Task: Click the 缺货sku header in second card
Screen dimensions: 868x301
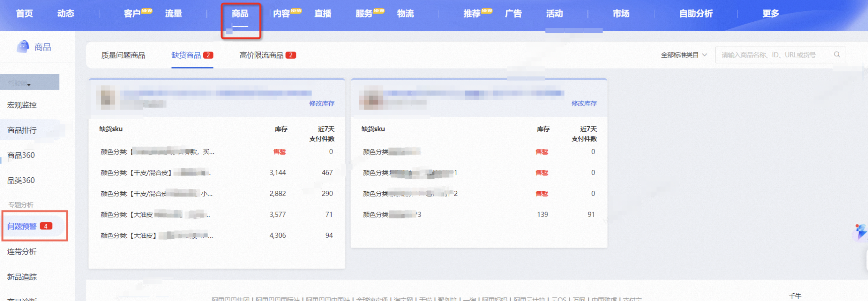Action: point(373,129)
